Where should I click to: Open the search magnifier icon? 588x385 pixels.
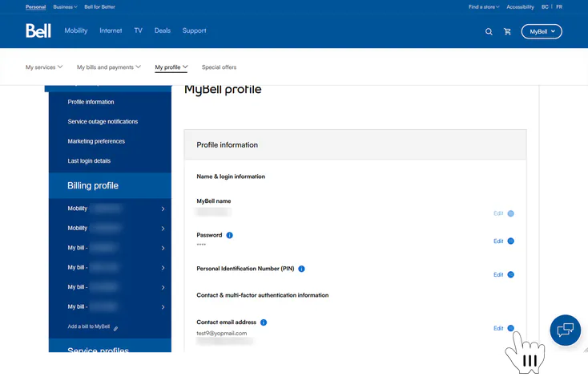point(489,31)
